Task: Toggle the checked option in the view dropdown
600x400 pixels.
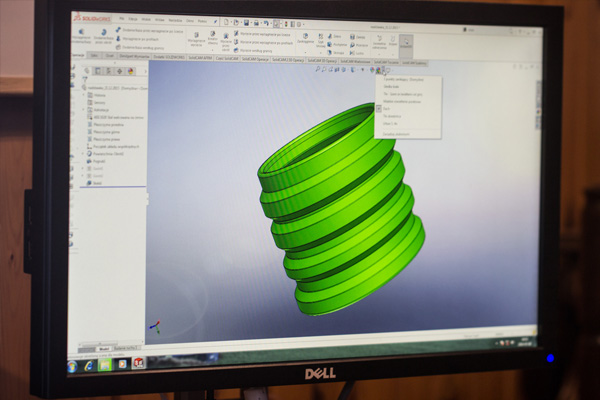Action: tap(381, 107)
